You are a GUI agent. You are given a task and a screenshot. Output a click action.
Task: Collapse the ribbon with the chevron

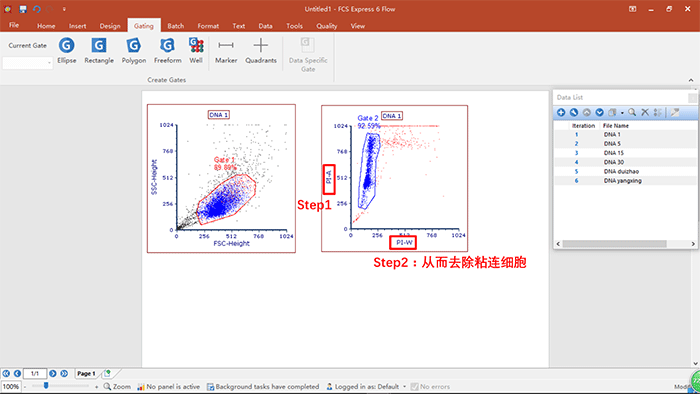click(x=691, y=80)
